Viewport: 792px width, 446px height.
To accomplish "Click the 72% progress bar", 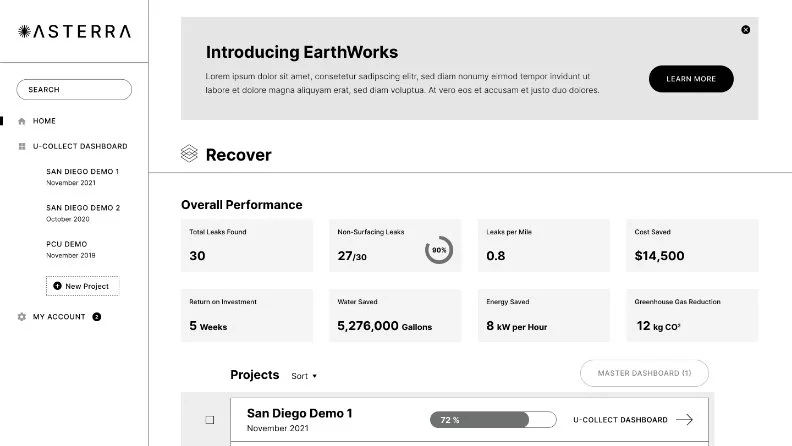I will coord(492,420).
